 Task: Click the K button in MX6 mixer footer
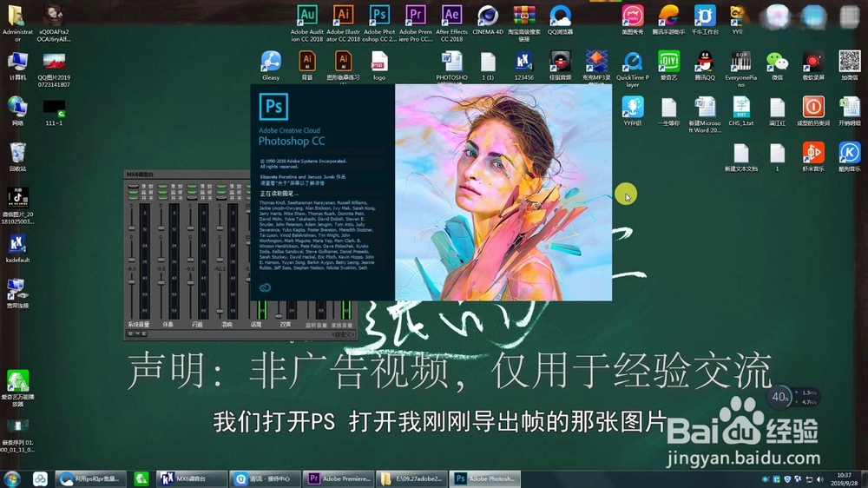(x=144, y=334)
